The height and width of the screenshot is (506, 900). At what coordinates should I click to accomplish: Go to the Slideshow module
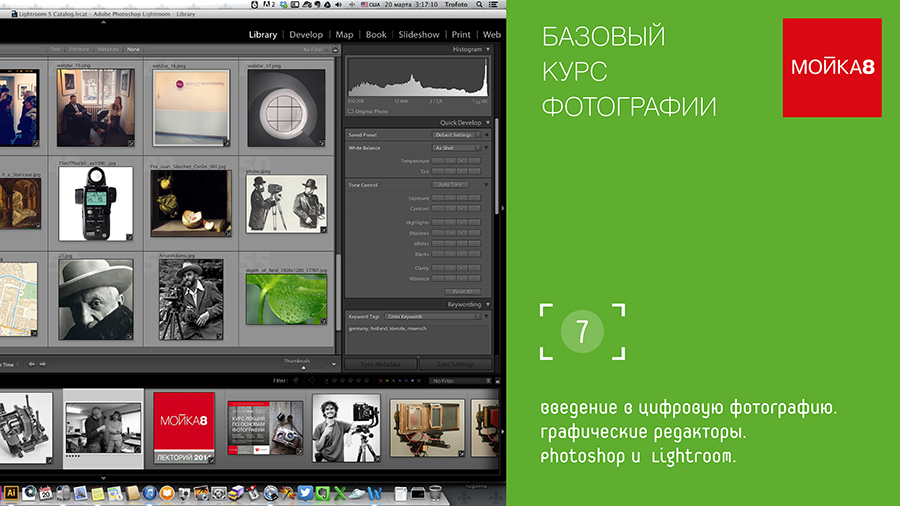click(419, 34)
